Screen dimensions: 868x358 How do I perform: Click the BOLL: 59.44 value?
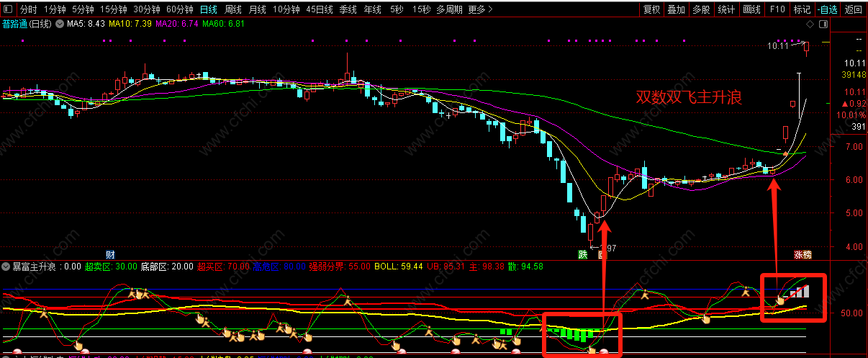(399, 267)
